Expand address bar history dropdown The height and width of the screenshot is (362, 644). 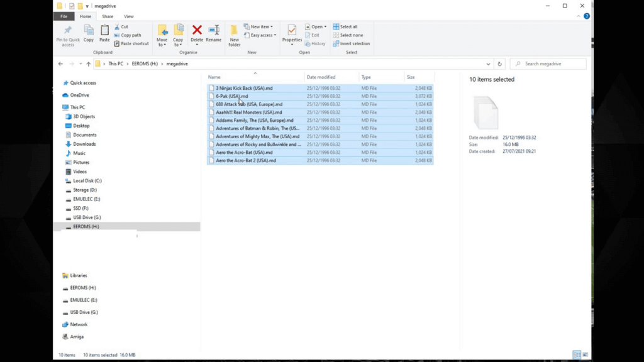pos(488,64)
